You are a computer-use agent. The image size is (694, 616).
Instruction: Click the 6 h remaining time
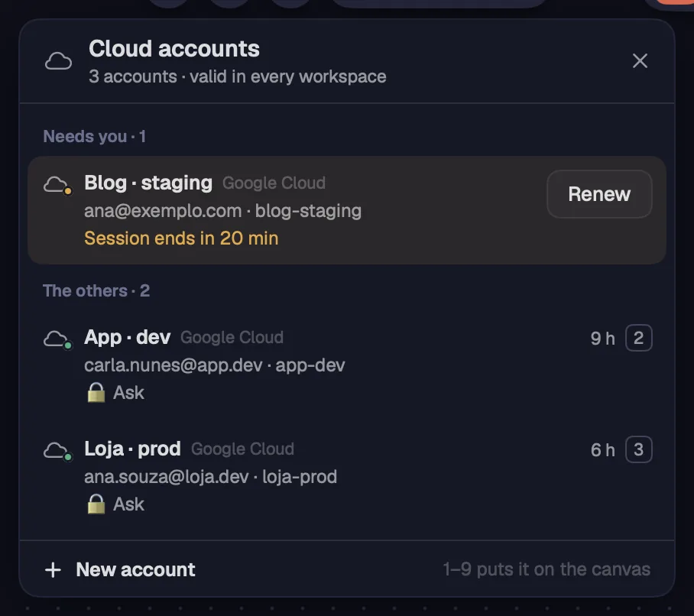click(x=603, y=450)
